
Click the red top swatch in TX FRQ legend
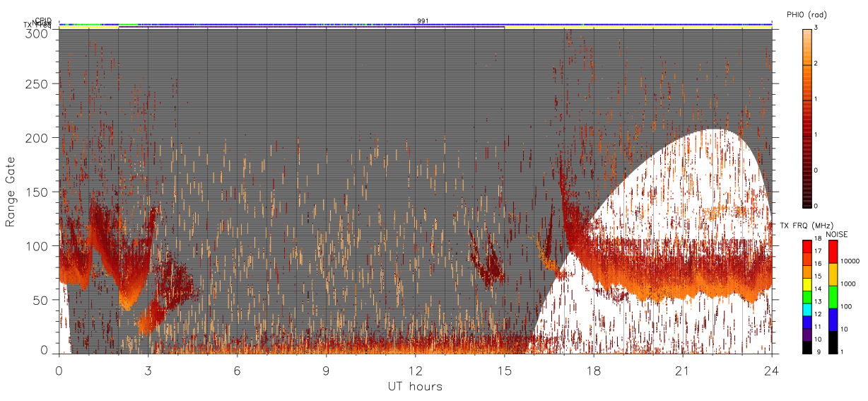tap(806, 246)
